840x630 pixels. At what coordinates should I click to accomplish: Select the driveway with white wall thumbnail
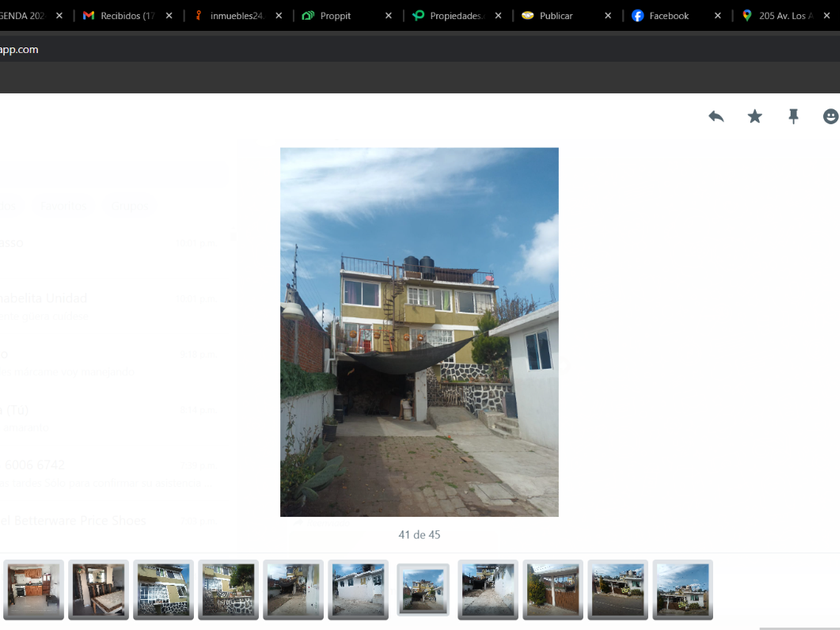click(293, 589)
